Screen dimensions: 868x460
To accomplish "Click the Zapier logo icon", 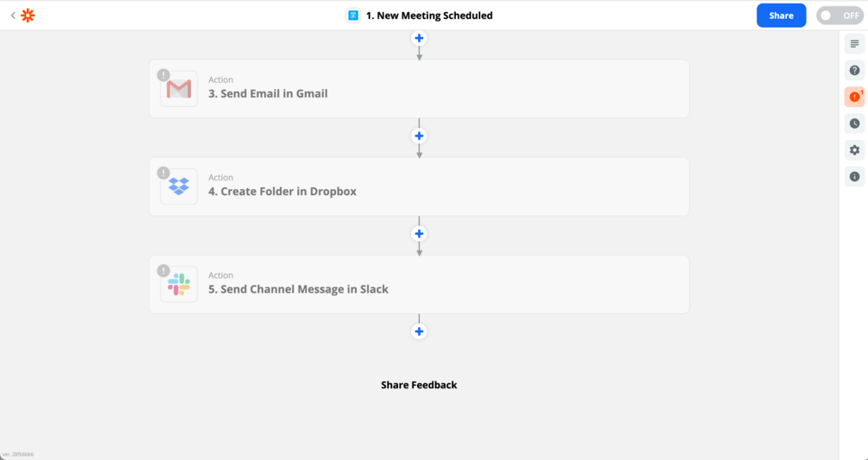I will [28, 16].
